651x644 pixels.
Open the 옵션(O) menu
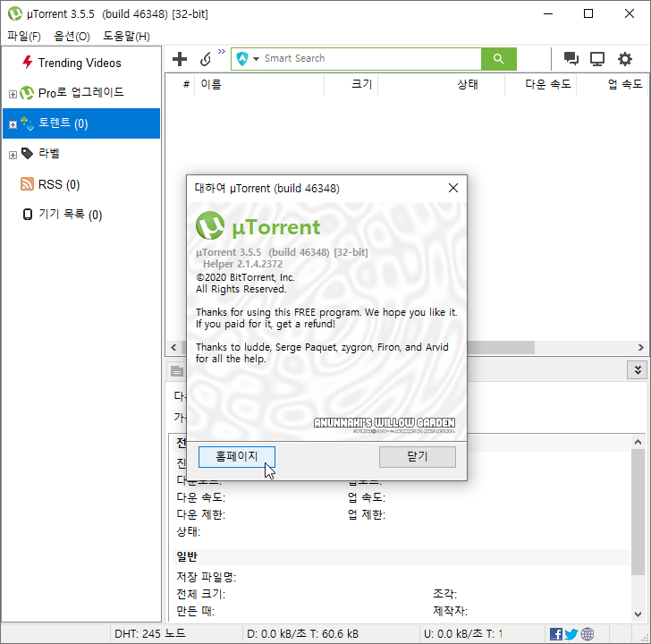click(72, 37)
